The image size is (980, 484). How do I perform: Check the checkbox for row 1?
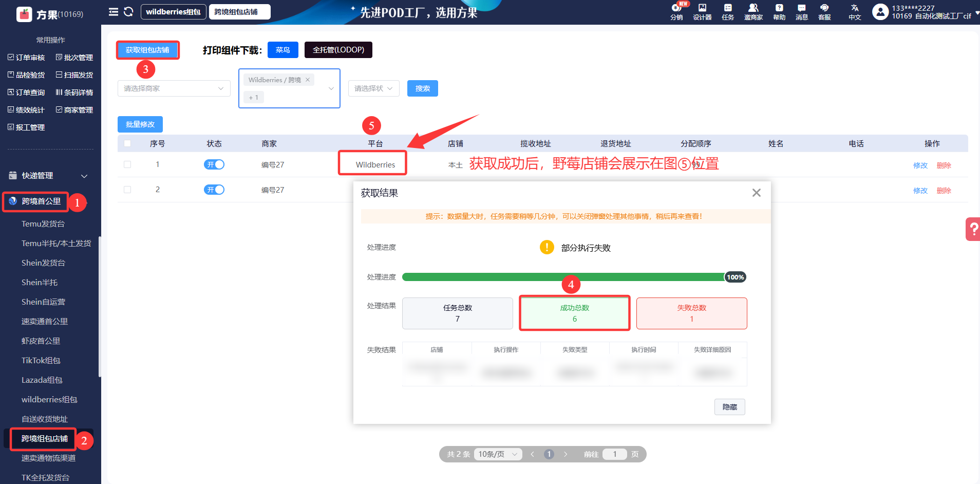point(127,164)
